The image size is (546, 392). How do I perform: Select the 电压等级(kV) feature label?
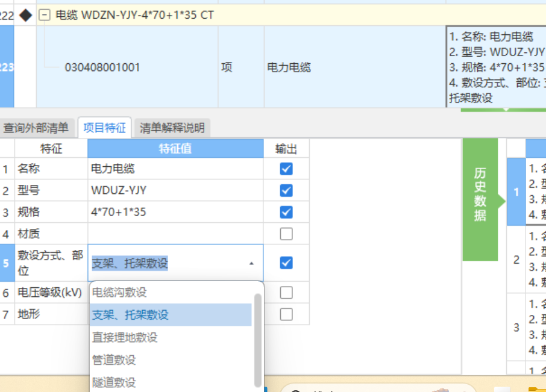(50, 293)
